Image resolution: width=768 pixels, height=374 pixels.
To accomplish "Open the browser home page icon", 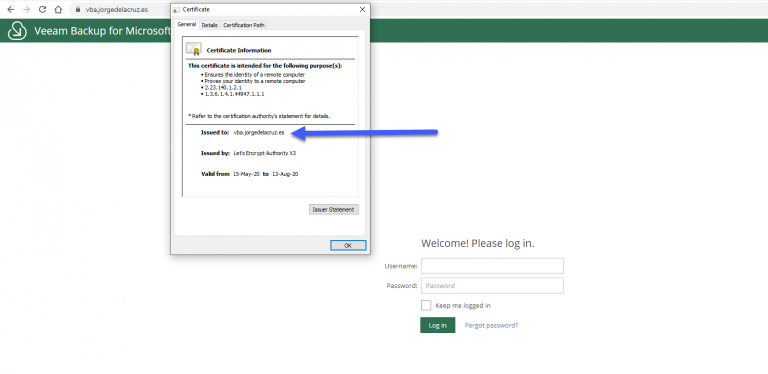I will pos(58,9).
